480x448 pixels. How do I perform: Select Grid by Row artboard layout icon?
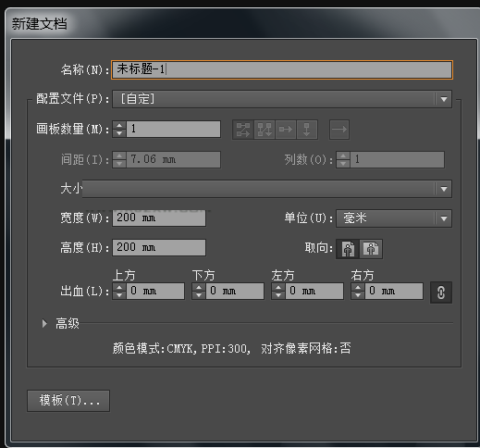point(243,130)
